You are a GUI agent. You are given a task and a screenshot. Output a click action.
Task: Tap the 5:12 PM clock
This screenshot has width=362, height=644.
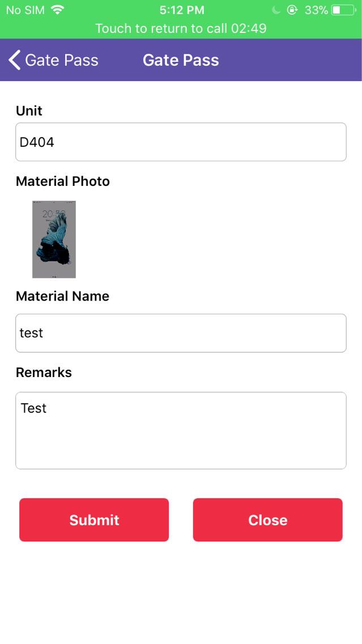click(181, 10)
